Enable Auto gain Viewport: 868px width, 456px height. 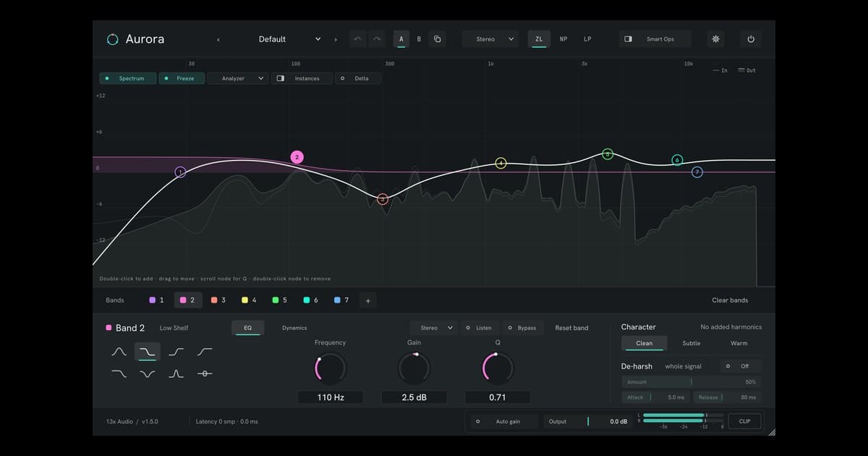click(x=504, y=421)
